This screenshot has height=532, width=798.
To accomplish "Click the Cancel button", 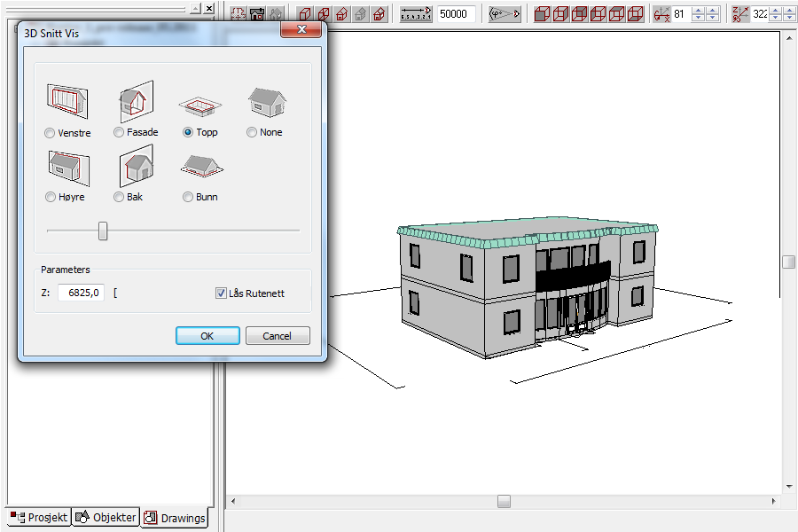I will 278,336.
